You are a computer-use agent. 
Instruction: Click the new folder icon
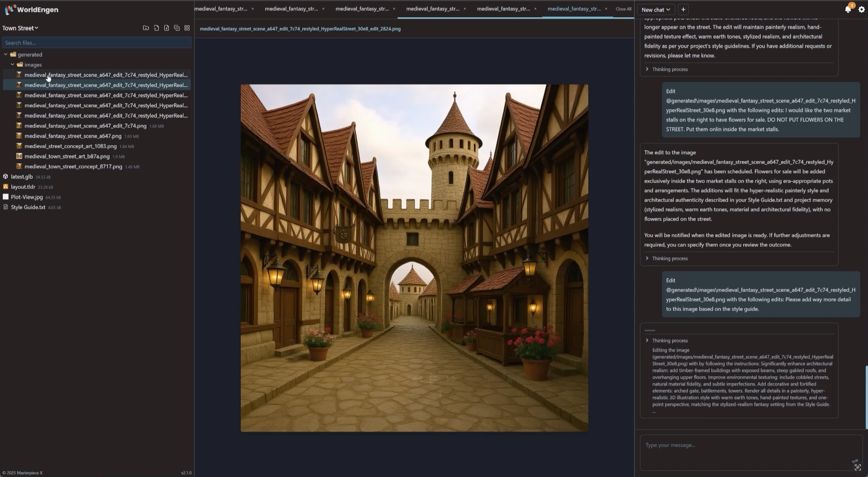coord(146,28)
